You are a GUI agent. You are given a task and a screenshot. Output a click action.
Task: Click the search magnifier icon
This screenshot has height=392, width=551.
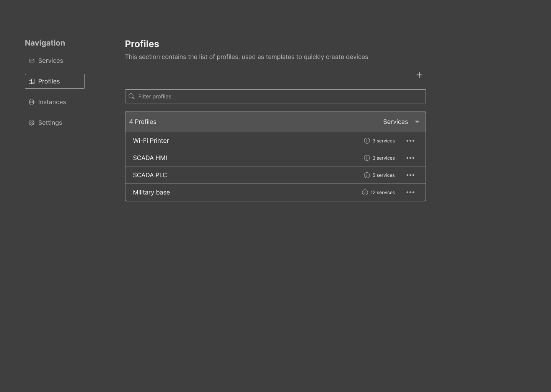[132, 96]
